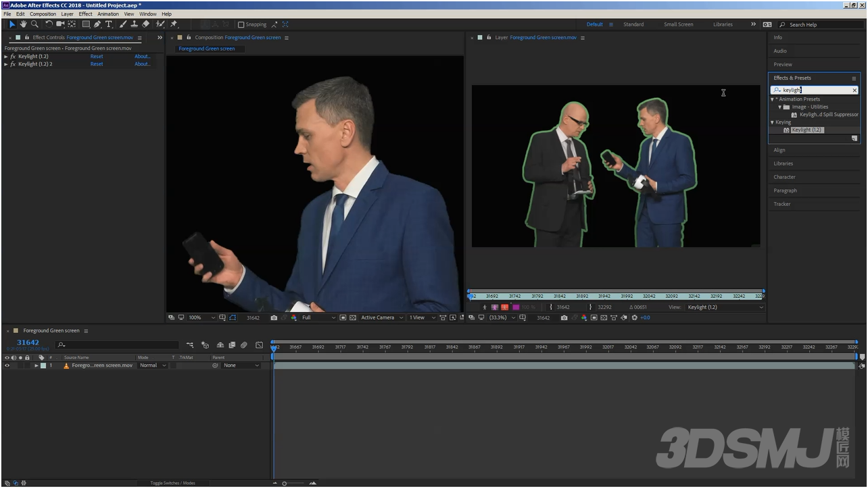Click the Layer panel snapshot camera icon
The height and width of the screenshot is (489, 868).
tap(564, 317)
